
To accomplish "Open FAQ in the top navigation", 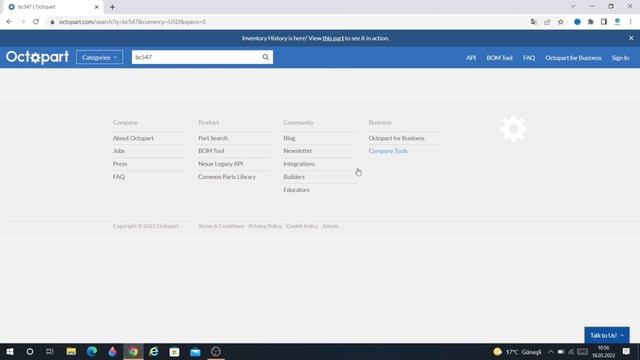I will pos(529,58).
